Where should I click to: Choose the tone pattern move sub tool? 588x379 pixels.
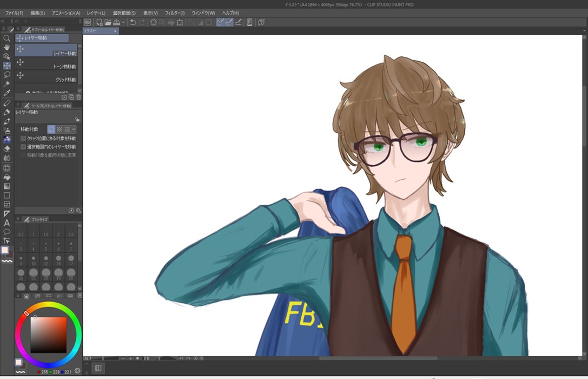tap(46, 64)
